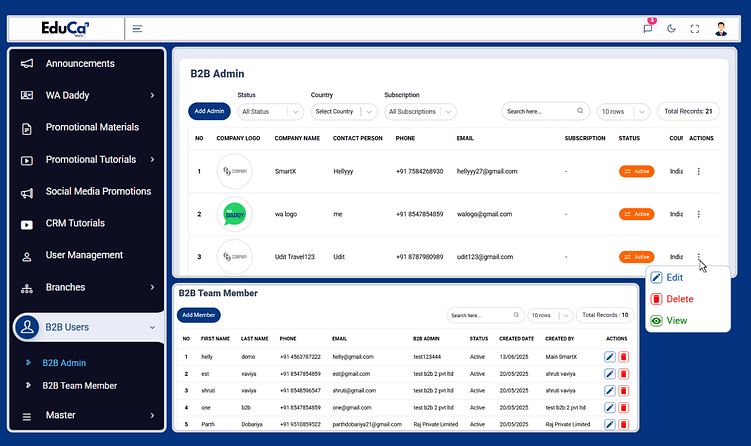Open Announcements from the sidebar
This screenshot has height=446, width=751.
coord(80,64)
